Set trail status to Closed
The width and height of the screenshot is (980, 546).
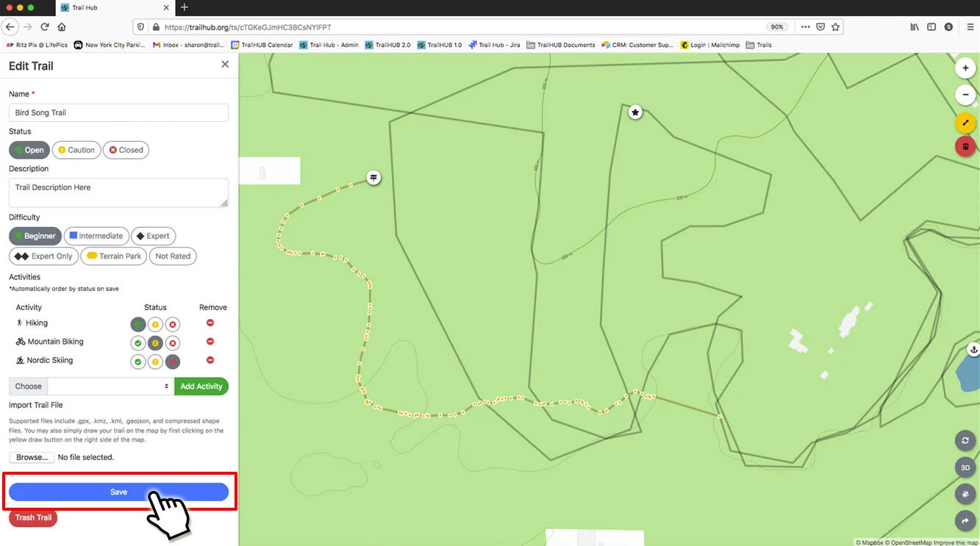point(126,150)
